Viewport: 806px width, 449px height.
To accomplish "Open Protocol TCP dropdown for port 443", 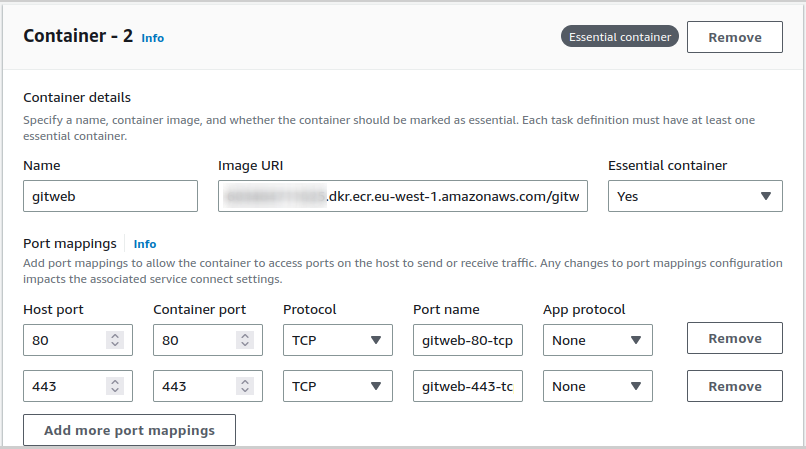I will pos(337,386).
